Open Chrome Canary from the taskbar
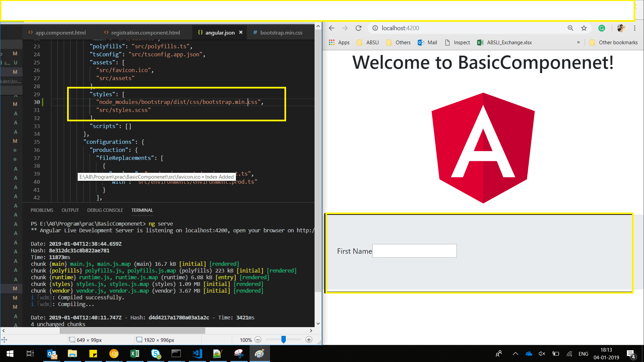Image resolution: width=644 pixels, height=362 pixels. click(x=114, y=354)
